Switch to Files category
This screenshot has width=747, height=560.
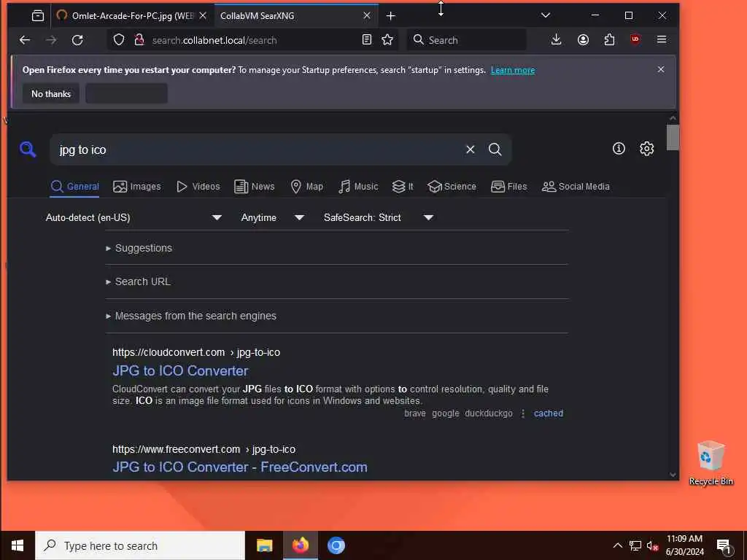508,186
